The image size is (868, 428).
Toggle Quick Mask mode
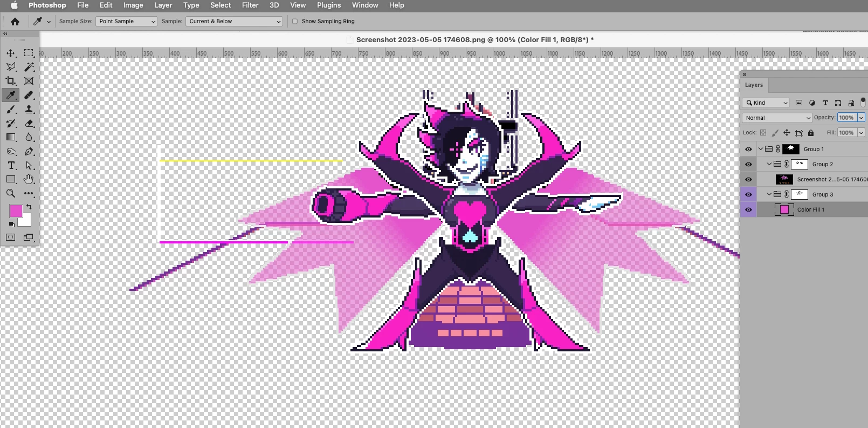coord(11,237)
